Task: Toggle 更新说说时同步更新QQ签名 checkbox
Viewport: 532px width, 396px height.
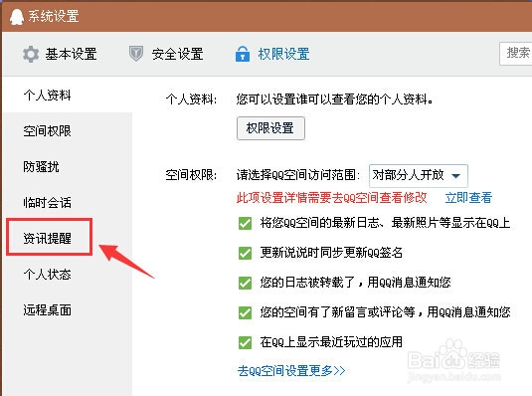Action: click(x=245, y=253)
